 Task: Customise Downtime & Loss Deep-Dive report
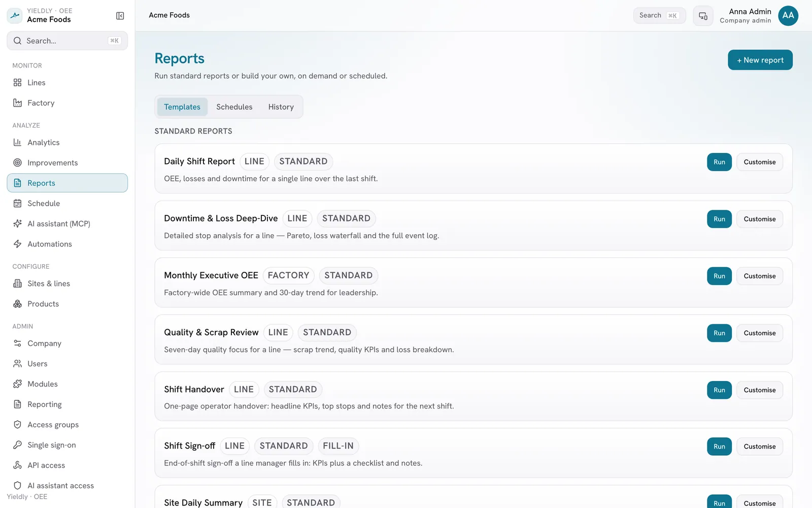760,219
